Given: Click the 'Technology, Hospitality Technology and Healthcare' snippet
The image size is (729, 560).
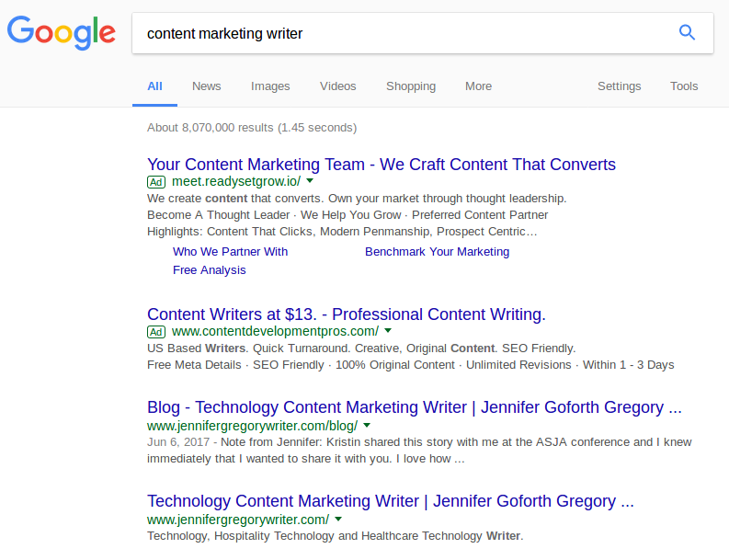Looking at the screenshot, I should click(336, 536).
